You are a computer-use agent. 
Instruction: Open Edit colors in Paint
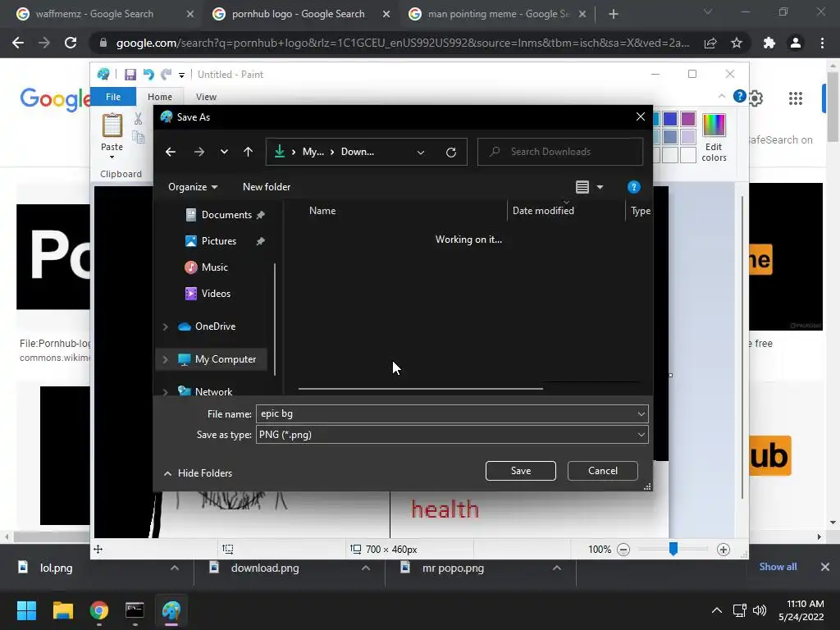[714, 138]
